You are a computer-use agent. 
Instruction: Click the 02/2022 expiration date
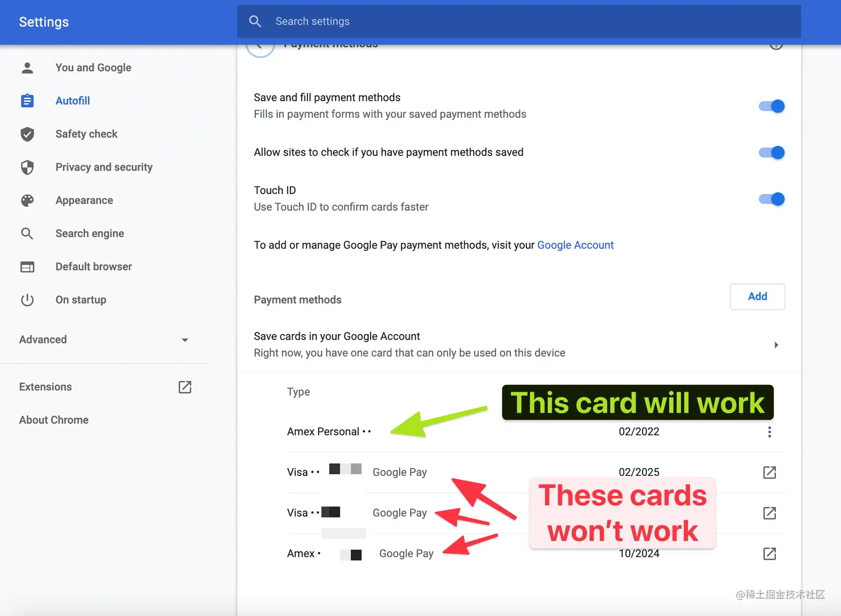pos(639,432)
